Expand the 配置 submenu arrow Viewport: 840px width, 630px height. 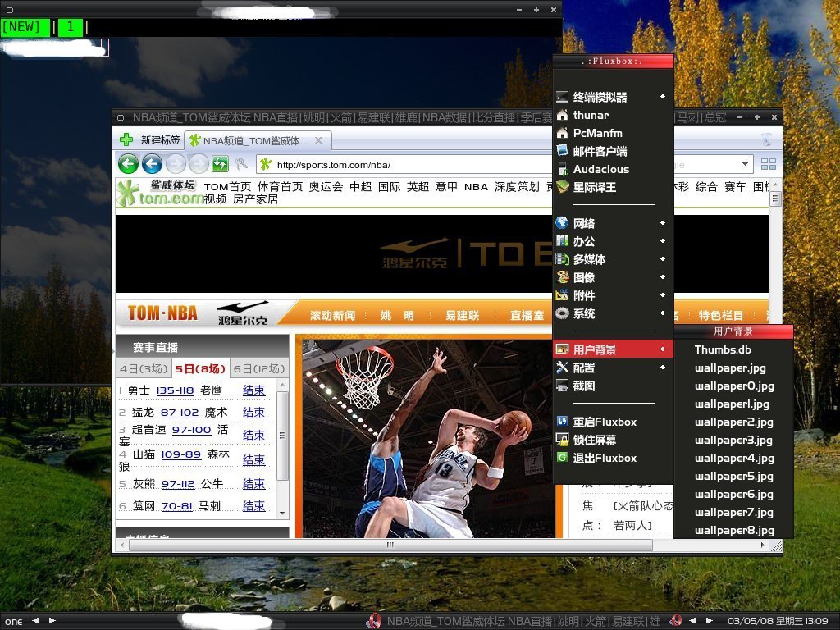(x=663, y=367)
